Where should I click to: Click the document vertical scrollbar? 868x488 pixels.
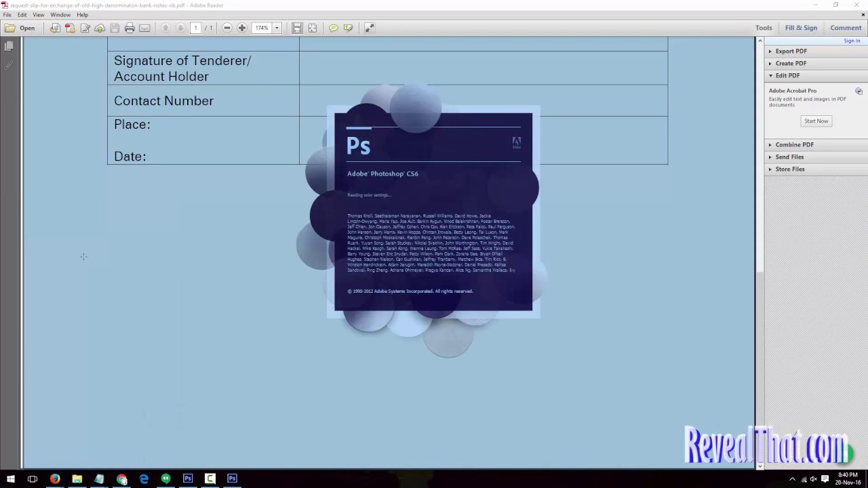pos(759,252)
